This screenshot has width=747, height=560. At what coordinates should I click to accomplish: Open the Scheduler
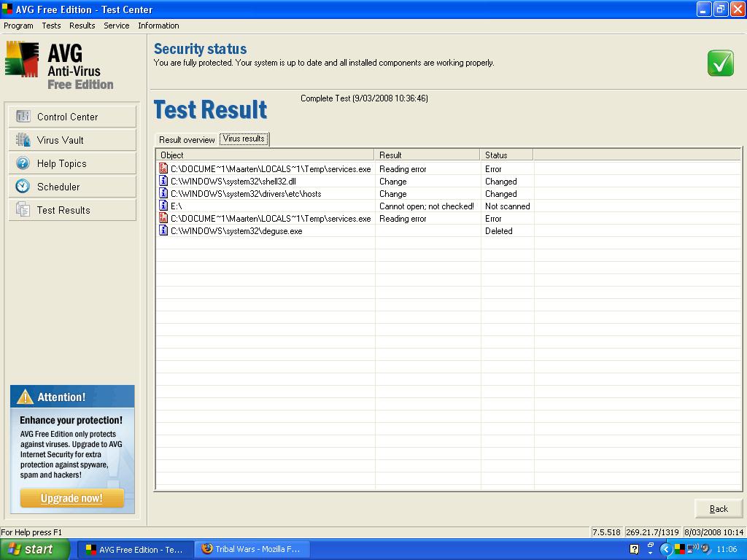pos(72,187)
